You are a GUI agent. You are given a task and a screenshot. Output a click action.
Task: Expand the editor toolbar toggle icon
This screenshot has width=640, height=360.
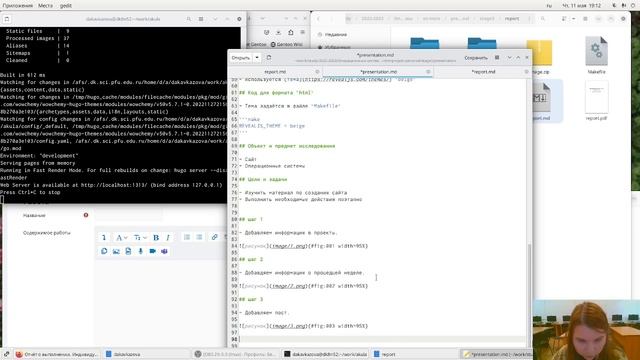[x=104, y=238]
